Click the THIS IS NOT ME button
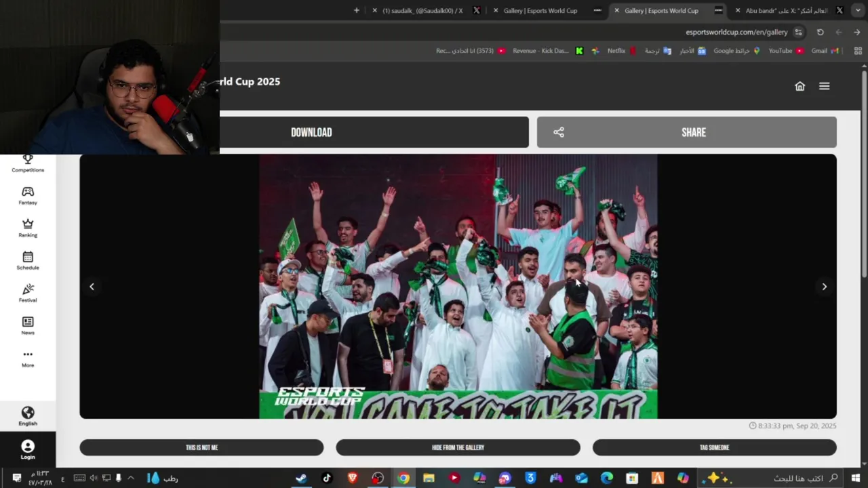This screenshot has width=868, height=488. click(201, 447)
